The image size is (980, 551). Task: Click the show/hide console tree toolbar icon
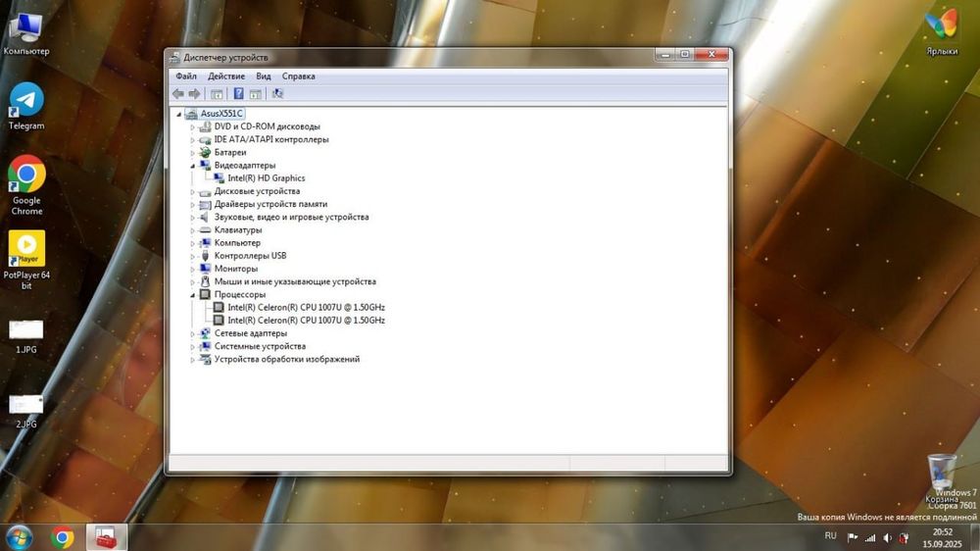click(217, 94)
